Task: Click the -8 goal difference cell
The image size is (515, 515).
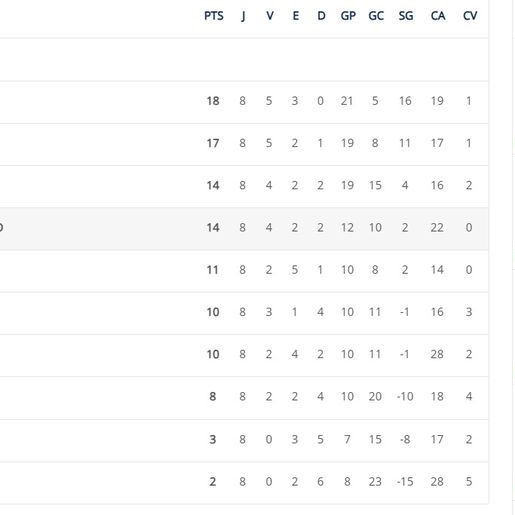Action: 405,439
